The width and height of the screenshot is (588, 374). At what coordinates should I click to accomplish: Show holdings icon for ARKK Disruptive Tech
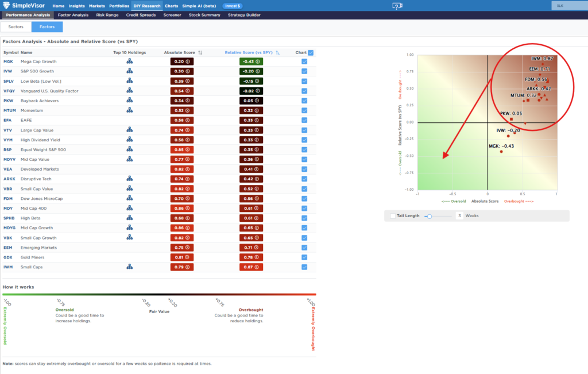tap(130, 179)
